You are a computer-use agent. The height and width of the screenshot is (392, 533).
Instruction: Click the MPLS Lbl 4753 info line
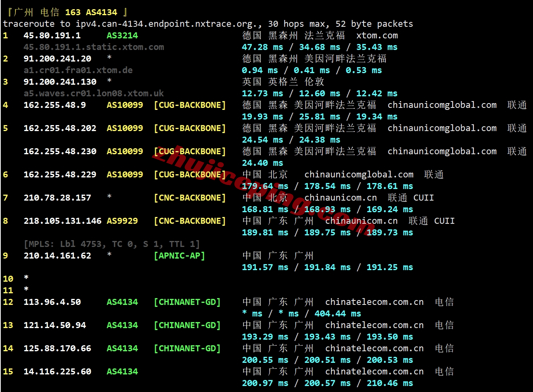pos(112,244)
